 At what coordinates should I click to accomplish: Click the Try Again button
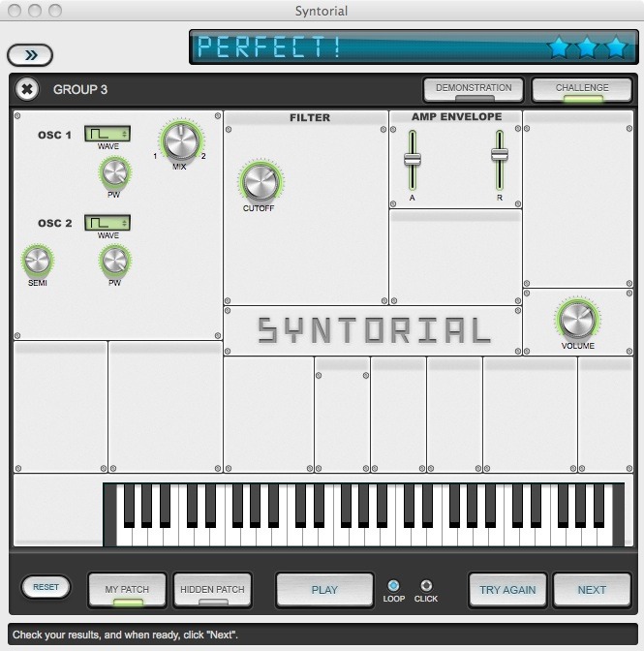(507, 590)
